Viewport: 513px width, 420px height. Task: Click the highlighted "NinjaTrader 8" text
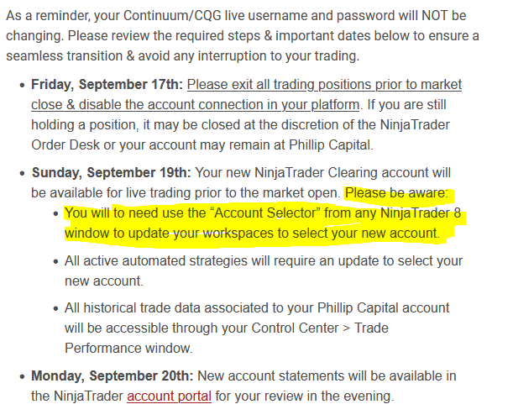pyautogui.click(x=421, y=213)
